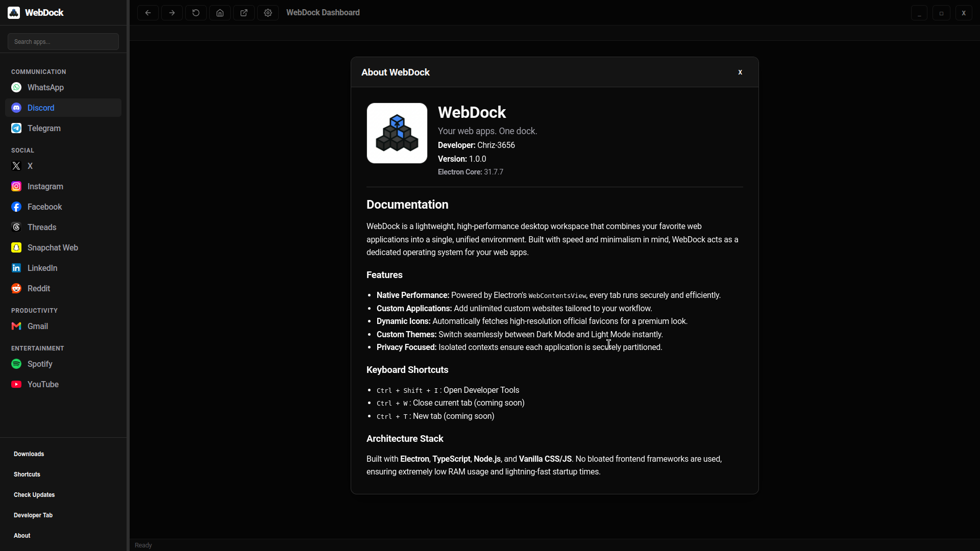Click the Gmail envelope icon
This screenshot has width=980, height=551.
(x=16, y=326)
